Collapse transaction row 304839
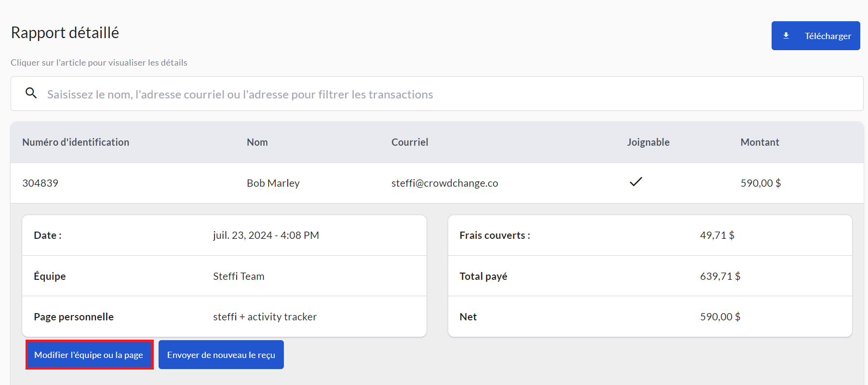The width and height of the screenshot is (868, 385). point(40,183)
